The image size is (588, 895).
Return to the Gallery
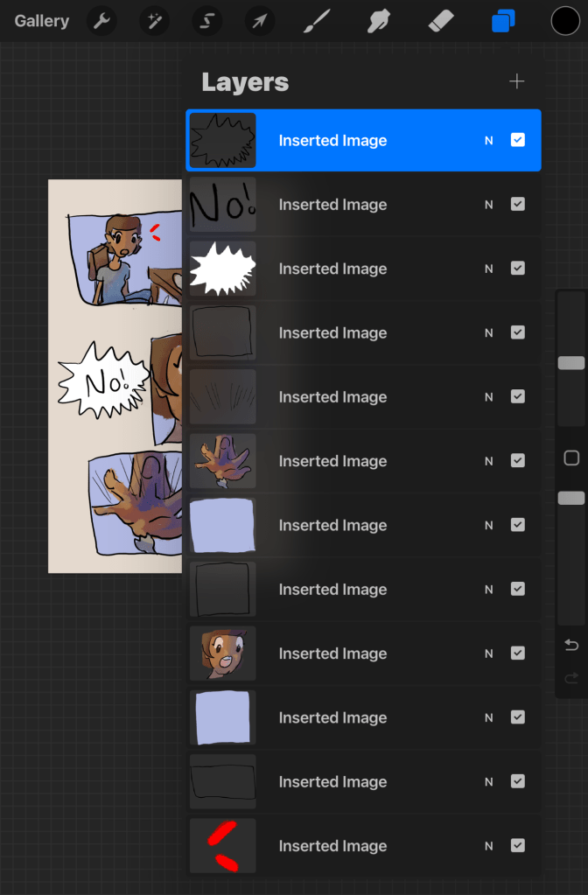coord(41,21)
